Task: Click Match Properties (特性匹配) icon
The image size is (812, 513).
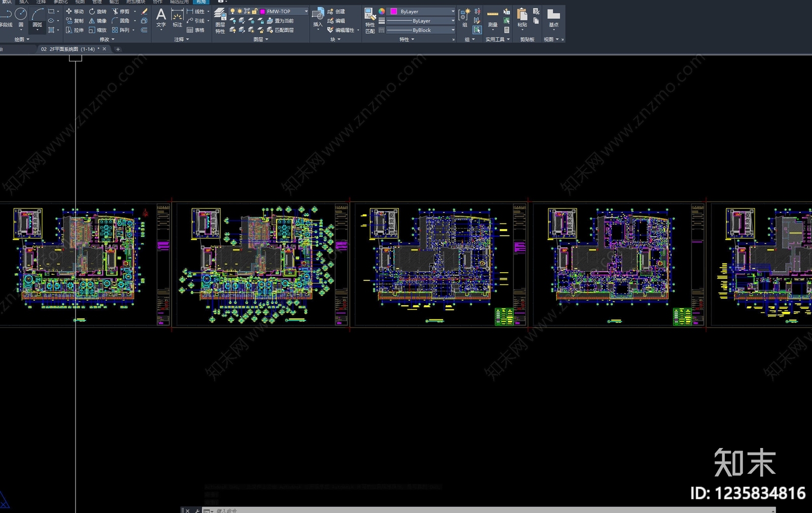Action: (x=370, y=21)
